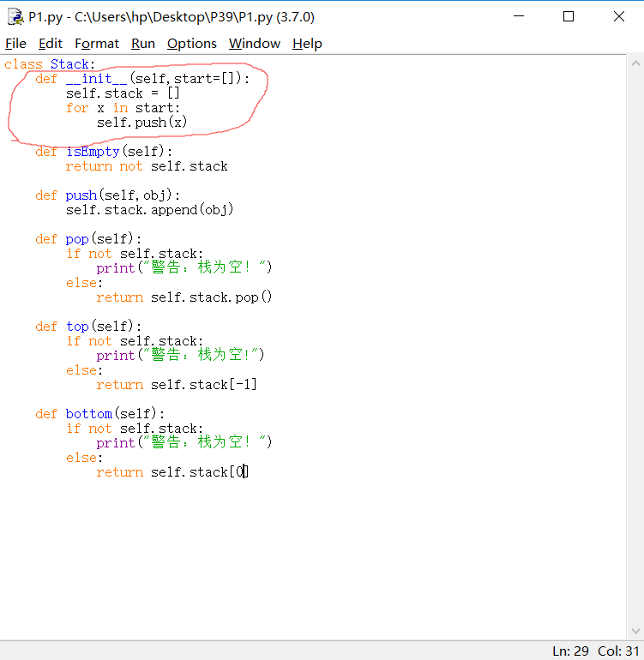Click the Python IDLE icon in title bar
This screenshot has width=644, height=660.
tap(15, 16)
